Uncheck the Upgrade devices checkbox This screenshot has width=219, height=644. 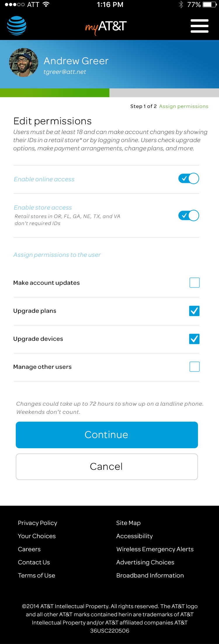(194, 339)
